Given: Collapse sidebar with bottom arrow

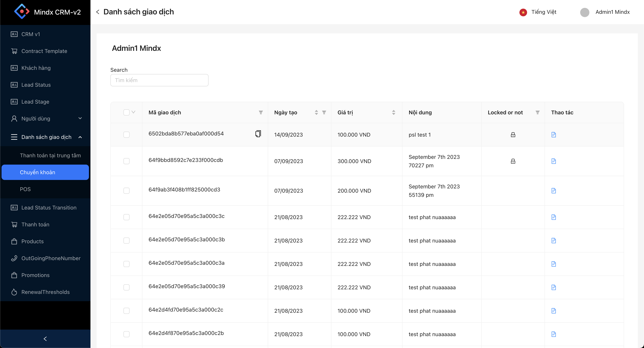Looking at the screenshot, I should tap(45, 339).
